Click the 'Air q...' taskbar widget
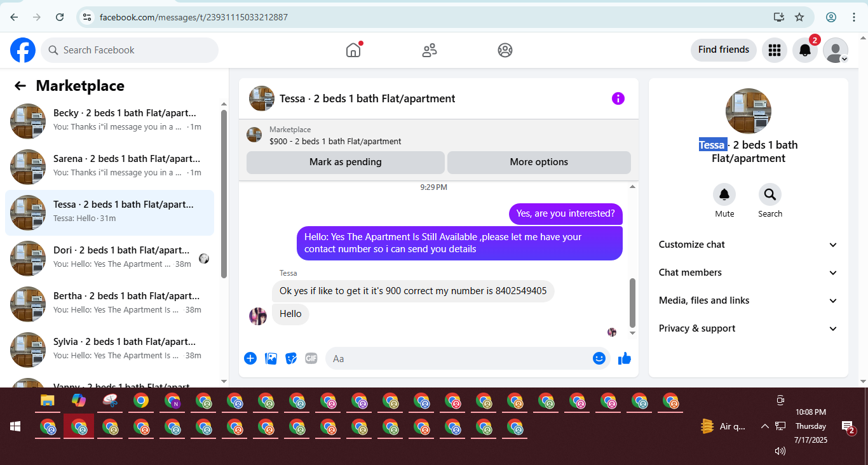 (x=723, y=426)
